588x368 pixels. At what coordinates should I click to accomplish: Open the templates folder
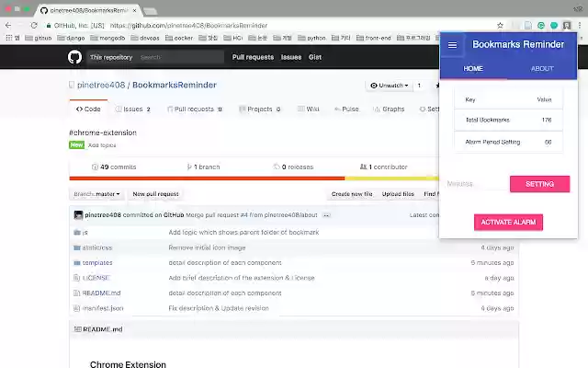(x=97, y=263)
